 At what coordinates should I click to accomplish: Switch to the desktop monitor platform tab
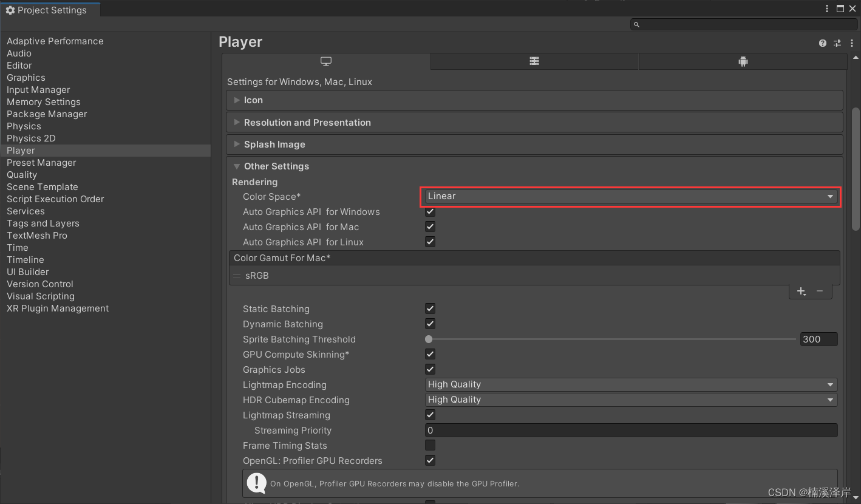point(326,61)
